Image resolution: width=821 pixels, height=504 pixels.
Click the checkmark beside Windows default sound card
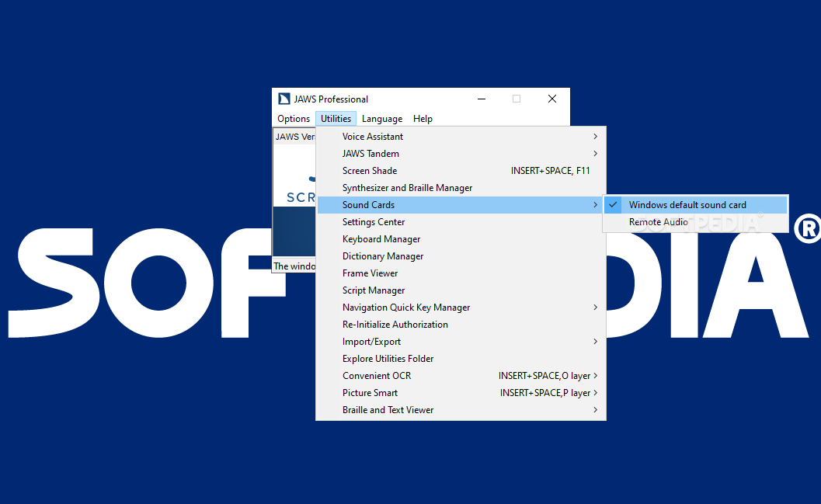click(613, 205)
